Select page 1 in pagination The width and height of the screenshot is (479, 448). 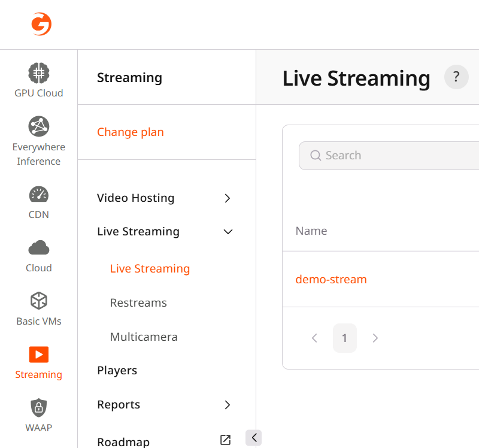345,338
